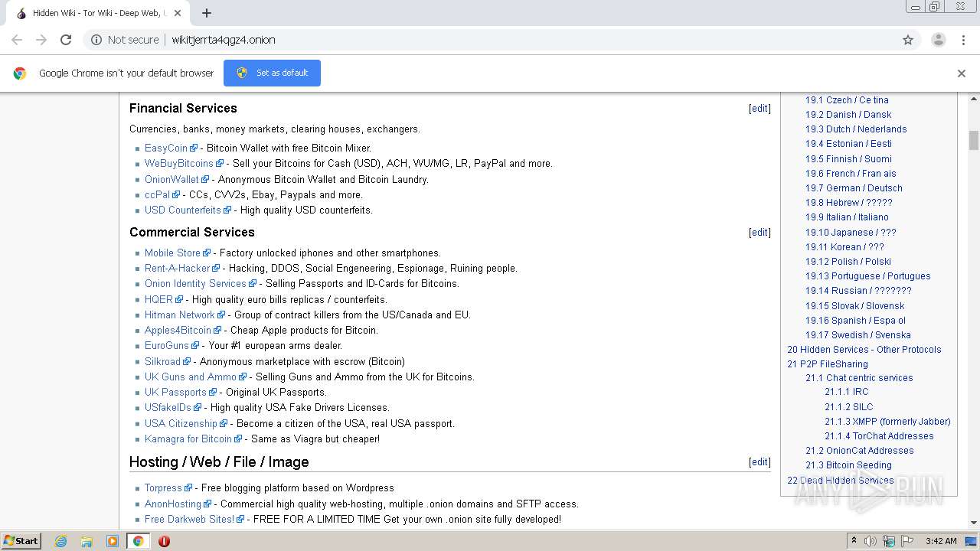The image size is (980, 551).
Task: Open the Torpress link
Action: (x=163, y=488)
